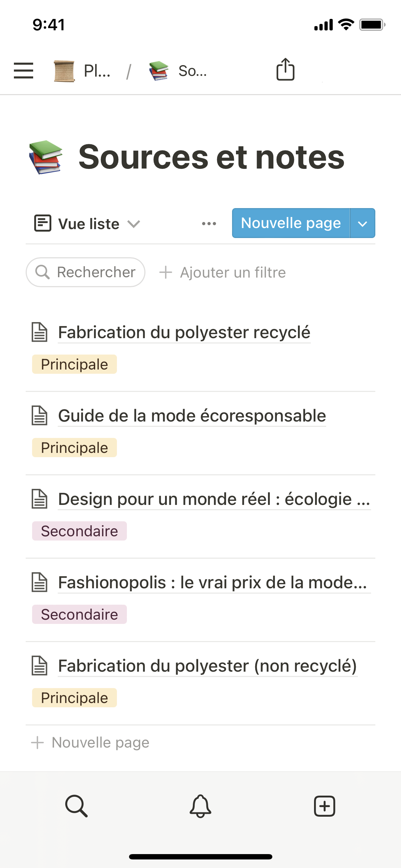Tap the bottom bar new page plus icon
This screenshot has height=868, width=401.
(324, 806)
